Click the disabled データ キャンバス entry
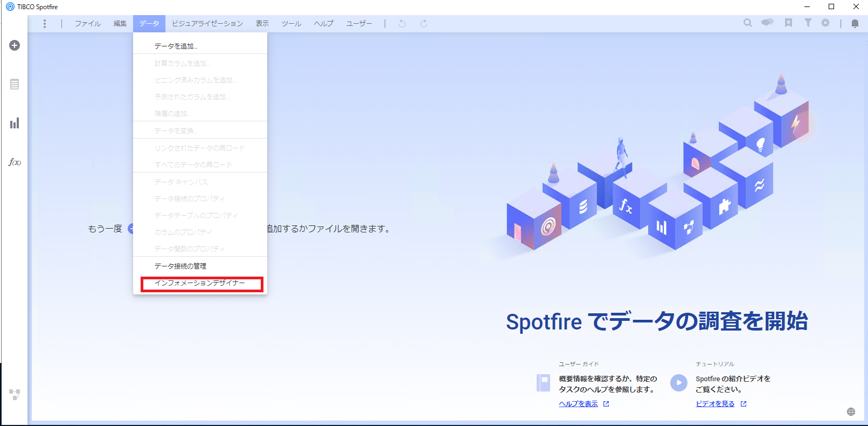The height and width of the screenshot is (426, 868). click(x=200, y=182)
